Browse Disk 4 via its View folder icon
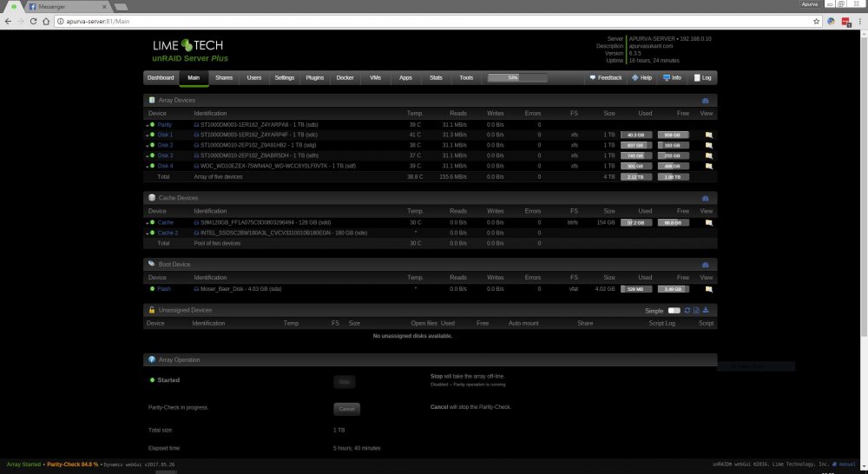This screenshot has height=474, width=868. (x=708, y=166)
